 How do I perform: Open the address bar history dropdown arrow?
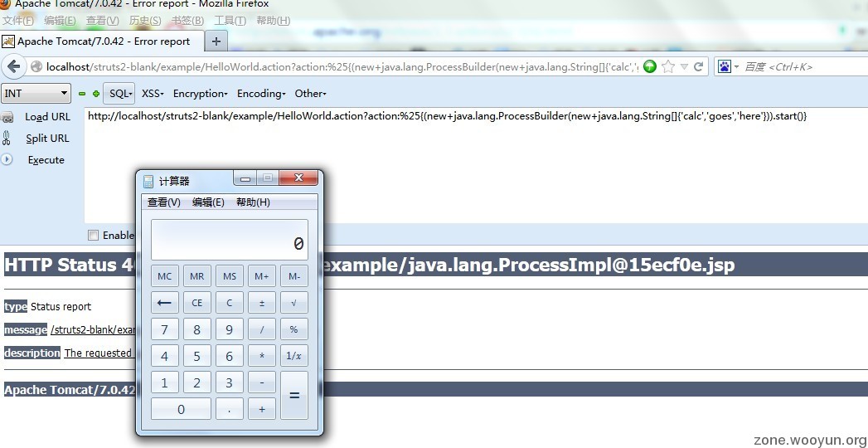point(684,67)
